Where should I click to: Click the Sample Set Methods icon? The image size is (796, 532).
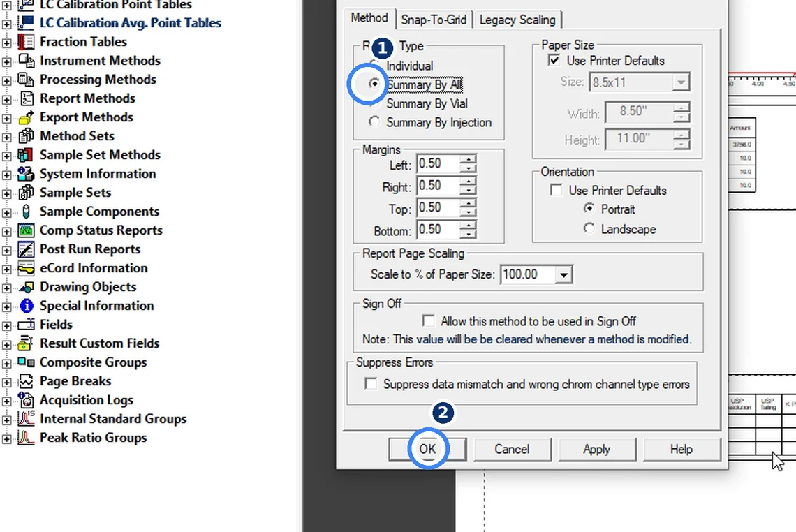pyautogui.click(x=26, y=155)
